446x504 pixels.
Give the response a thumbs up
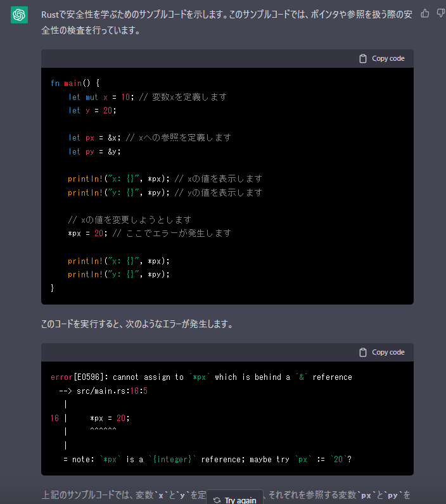(x=425, y=13)
